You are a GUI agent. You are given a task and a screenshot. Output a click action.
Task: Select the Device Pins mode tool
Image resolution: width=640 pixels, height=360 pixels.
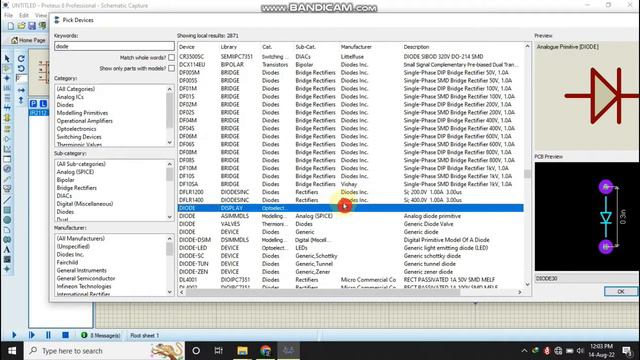point(7,139)
